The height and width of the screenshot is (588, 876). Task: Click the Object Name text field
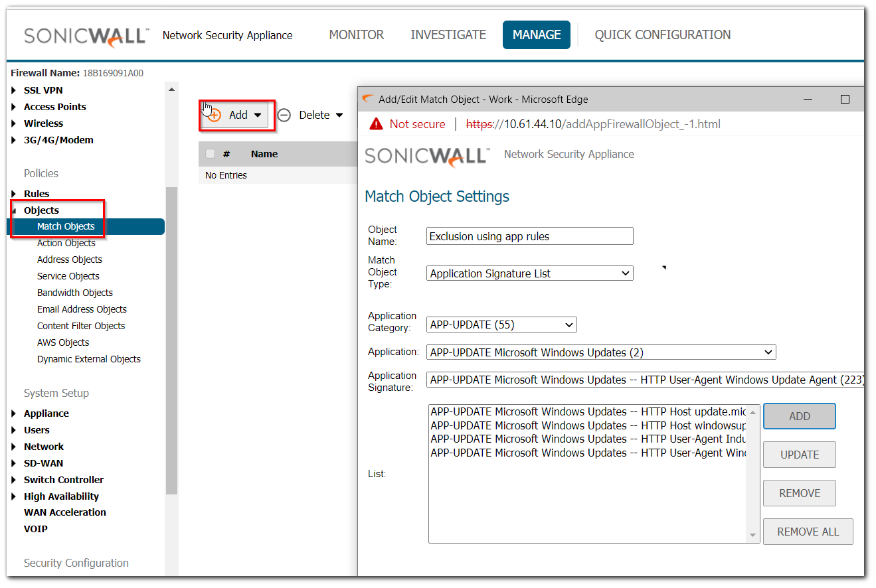click(x=529, y=236)
